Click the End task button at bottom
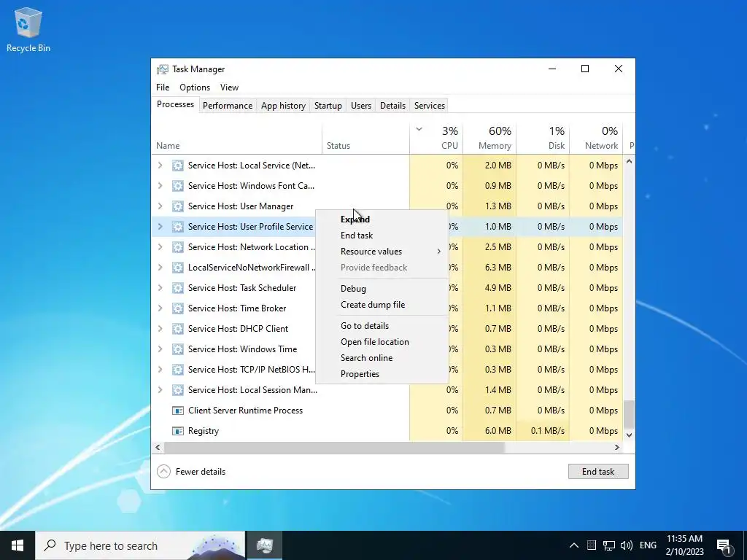 coord(598,472)
